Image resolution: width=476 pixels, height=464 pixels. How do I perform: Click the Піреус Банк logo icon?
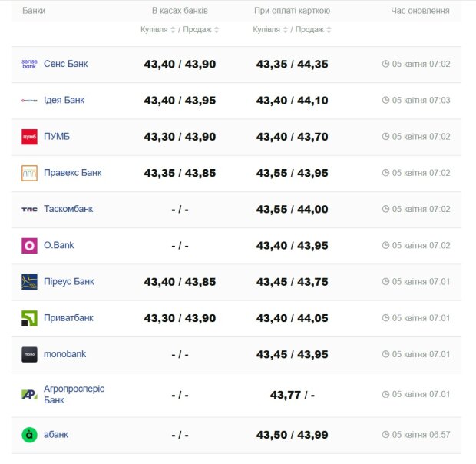[x=29, y=282]
